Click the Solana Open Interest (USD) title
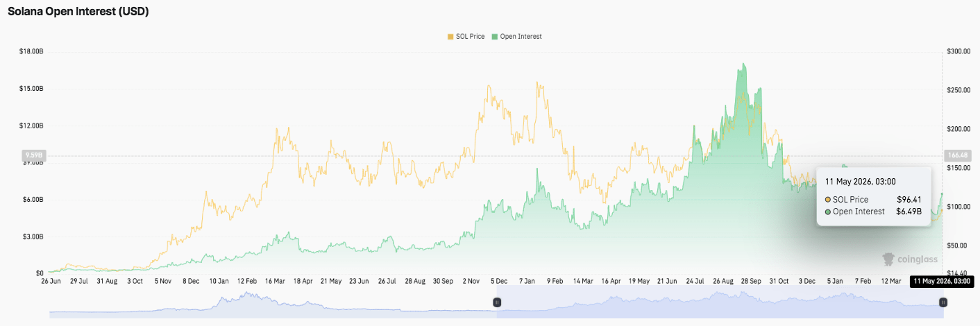This screenshot has width=980, height=326. coord(78,12)
